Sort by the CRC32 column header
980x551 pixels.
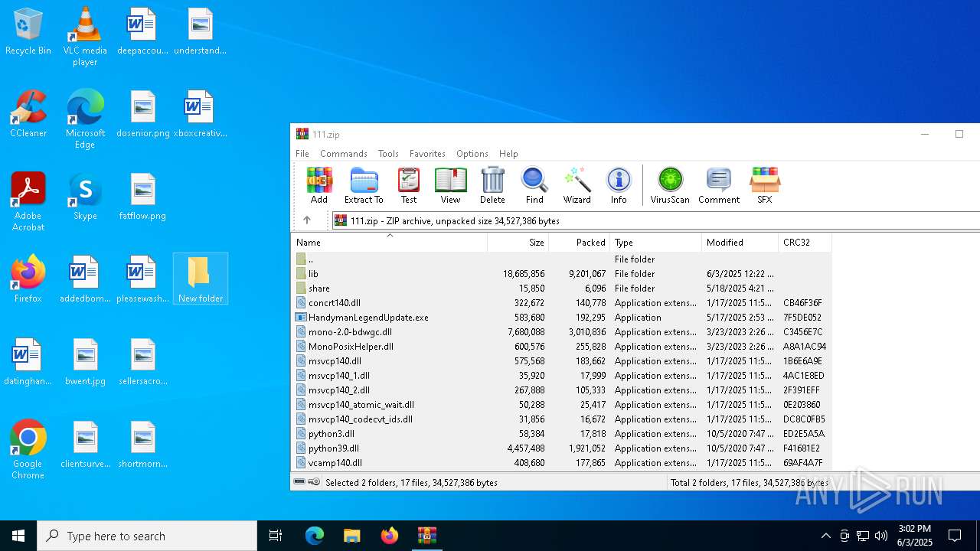(805, 243)
